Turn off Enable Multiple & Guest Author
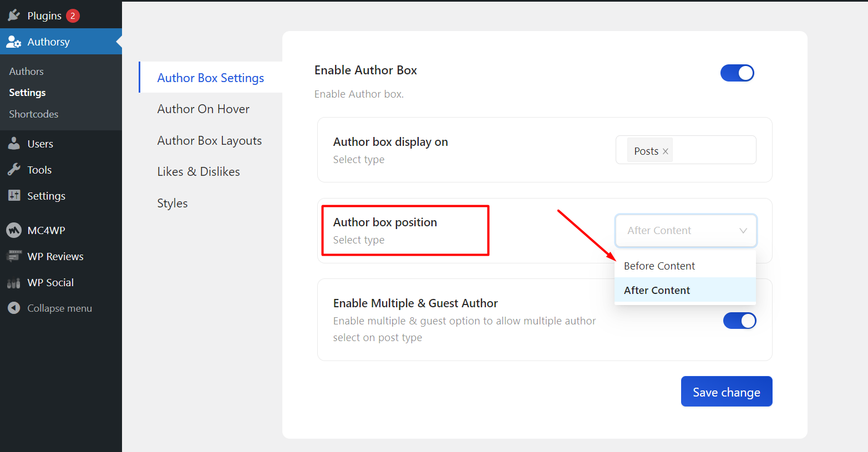 click(740, 320)
